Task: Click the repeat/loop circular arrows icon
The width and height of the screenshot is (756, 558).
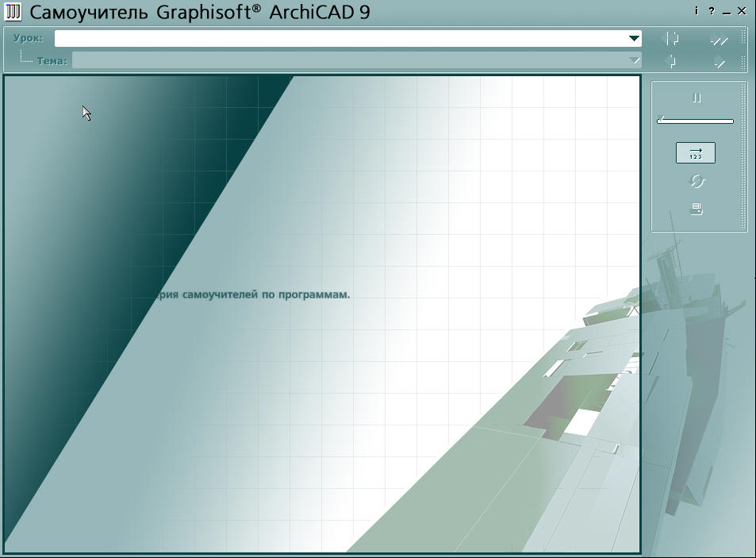Action: pos(697,181)
